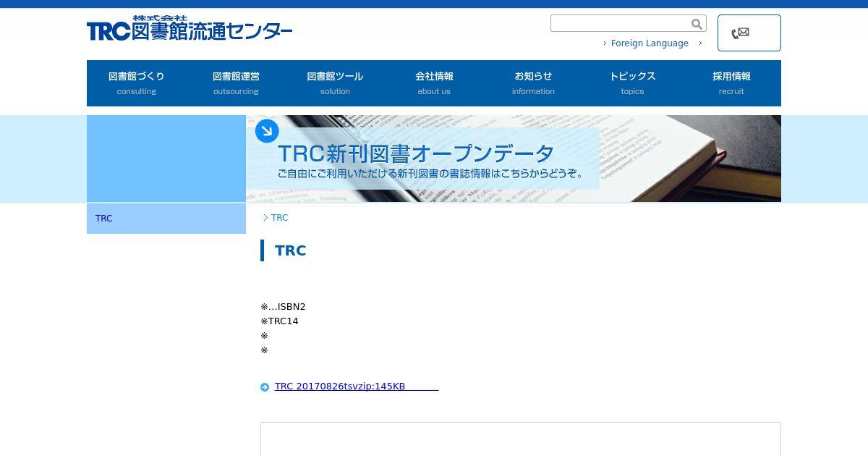Open the Foreign Language link

650,43
